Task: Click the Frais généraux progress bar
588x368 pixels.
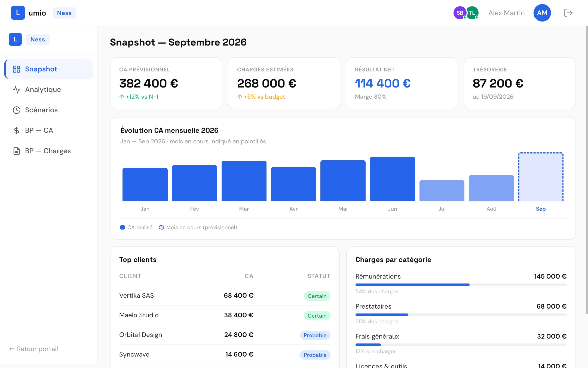Action: click(461, 345)
